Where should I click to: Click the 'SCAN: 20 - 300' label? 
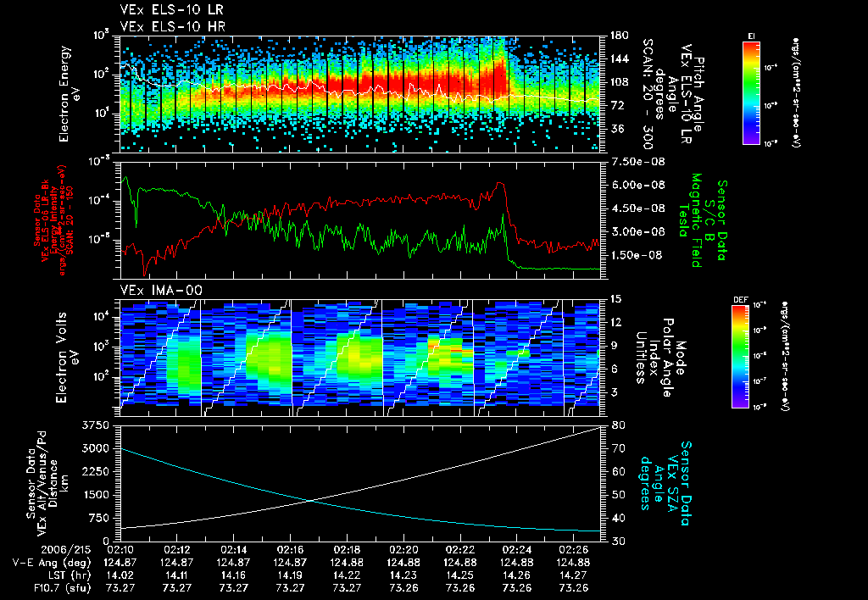click(647, 94)
